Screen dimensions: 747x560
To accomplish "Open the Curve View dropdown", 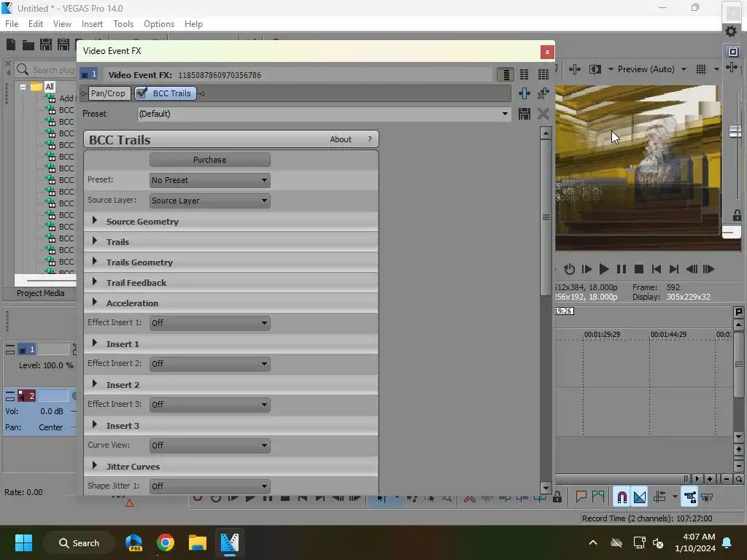I will (209, 446).
